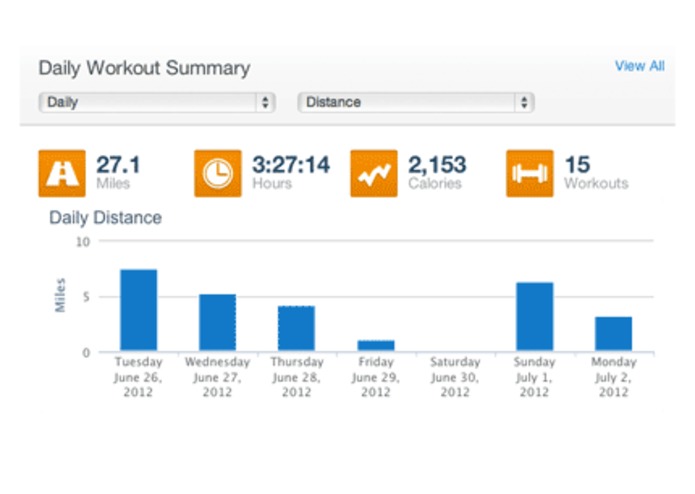Select the Friday June 29 bar
695x494 pixels.
pyautogui.click(x=376, y=346)
